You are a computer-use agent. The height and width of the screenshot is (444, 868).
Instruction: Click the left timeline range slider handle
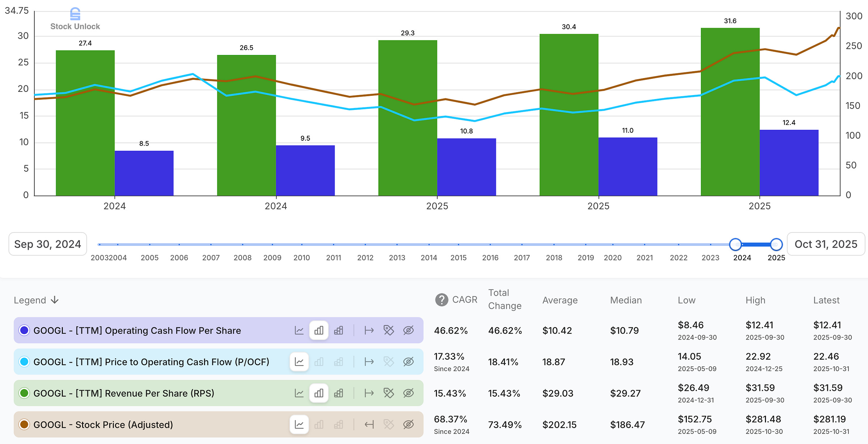[x=735, y=244]
